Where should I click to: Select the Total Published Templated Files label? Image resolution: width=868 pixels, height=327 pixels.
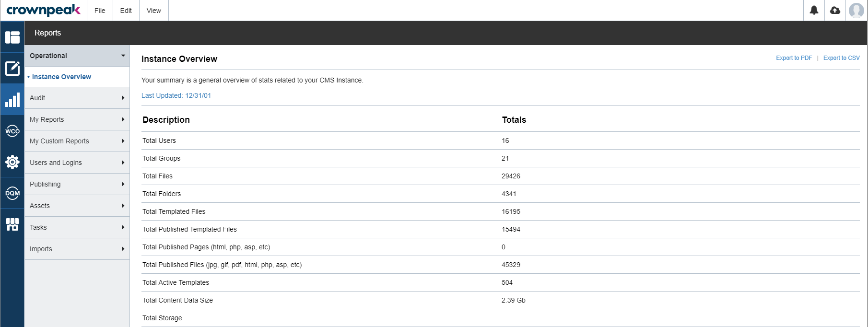tap(189, 229)
